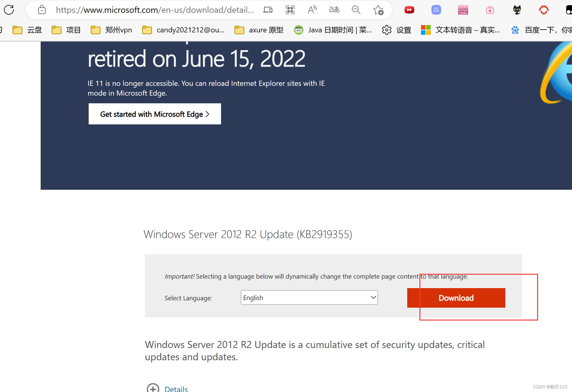572x392 pixels.
Task: Open the Java 日期时间 bookmark
Action: pos(333,30)
